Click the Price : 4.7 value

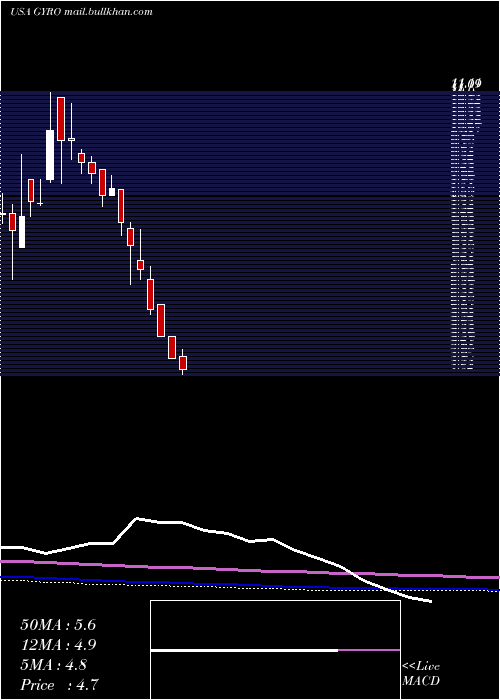(59, 685)
